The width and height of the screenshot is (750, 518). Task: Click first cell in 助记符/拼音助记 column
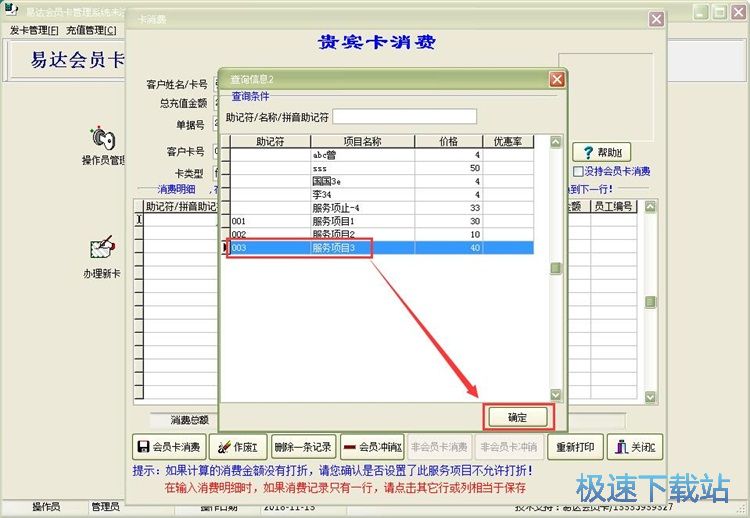click(x=181, y=220)
